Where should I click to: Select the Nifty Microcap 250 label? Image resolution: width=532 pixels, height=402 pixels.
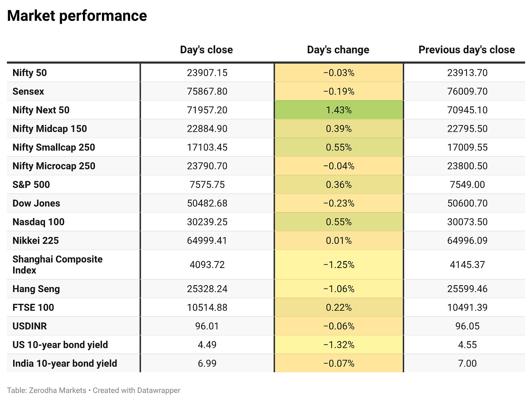[x=54, y=166]
